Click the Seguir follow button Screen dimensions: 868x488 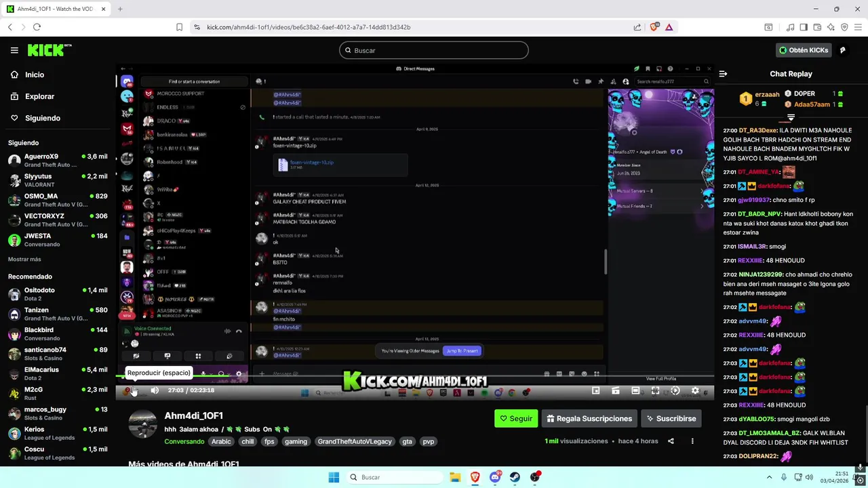(x=516, y=418)
